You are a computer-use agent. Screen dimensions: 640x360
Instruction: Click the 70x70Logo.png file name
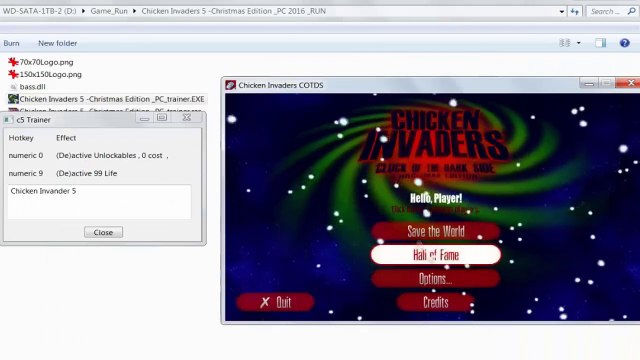47,62
